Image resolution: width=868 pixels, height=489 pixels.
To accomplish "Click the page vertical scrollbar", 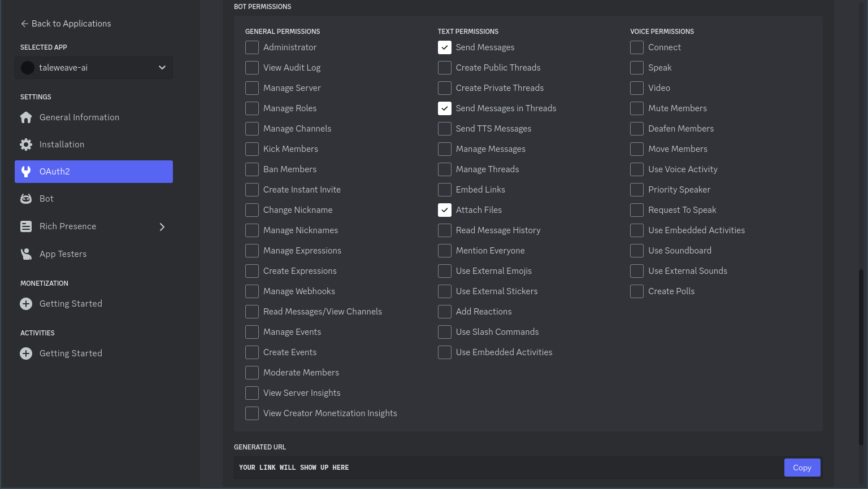I will [861, 357].
